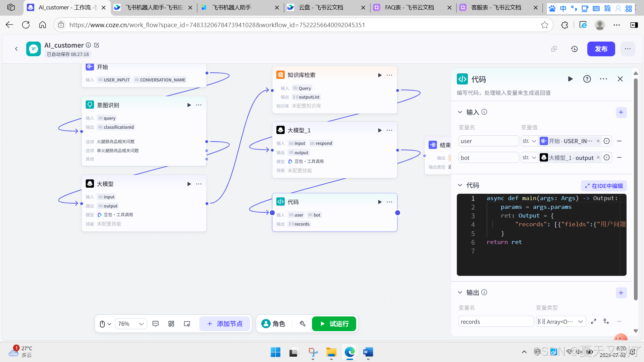
Task: Open the 76% zoom level dropdown
Action: tap(131, 324)
